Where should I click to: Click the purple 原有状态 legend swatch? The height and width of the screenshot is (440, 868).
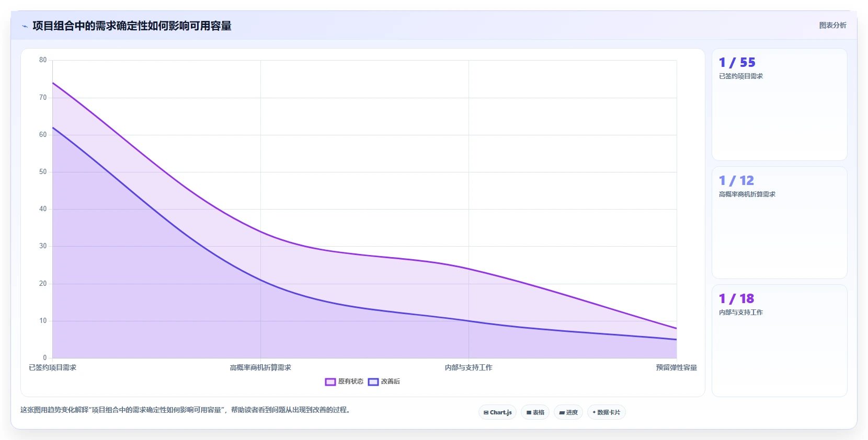[x=330, y=382]
